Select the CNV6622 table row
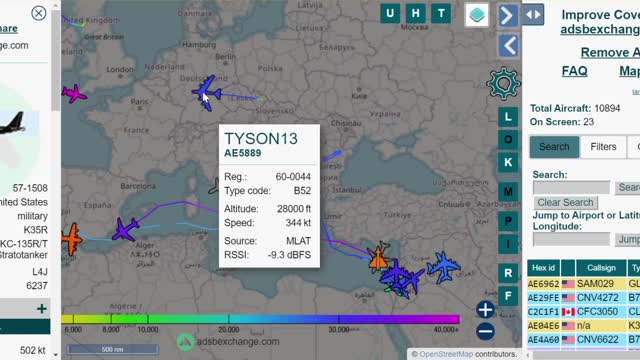 pos(584,339)
